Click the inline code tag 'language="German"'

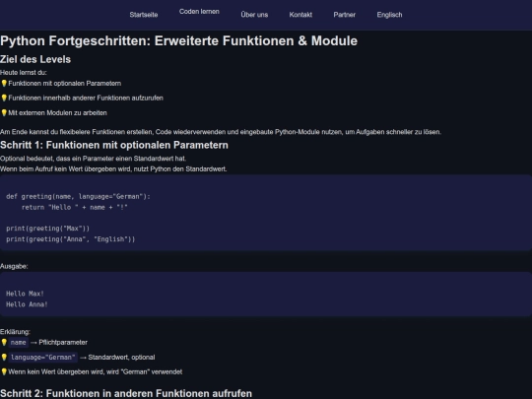(x=43, y=358)
